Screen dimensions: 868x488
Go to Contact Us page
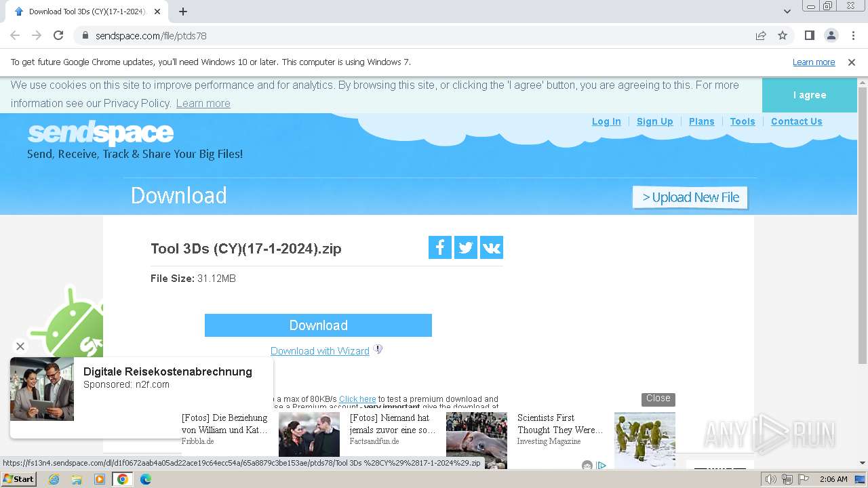point(797,121)
